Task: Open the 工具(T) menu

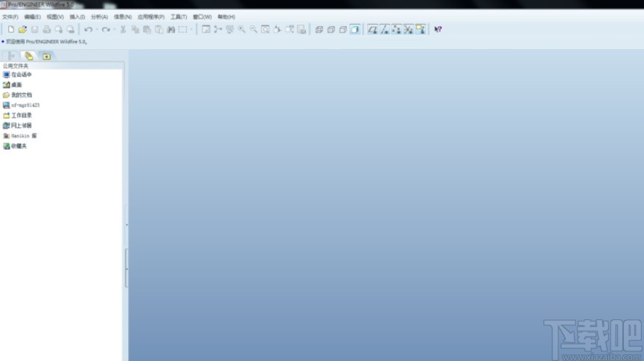Action: pos(179,17)
